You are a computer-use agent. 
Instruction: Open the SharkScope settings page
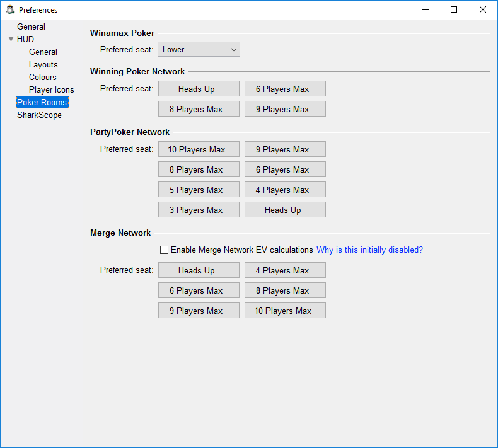tap(39, 115)
